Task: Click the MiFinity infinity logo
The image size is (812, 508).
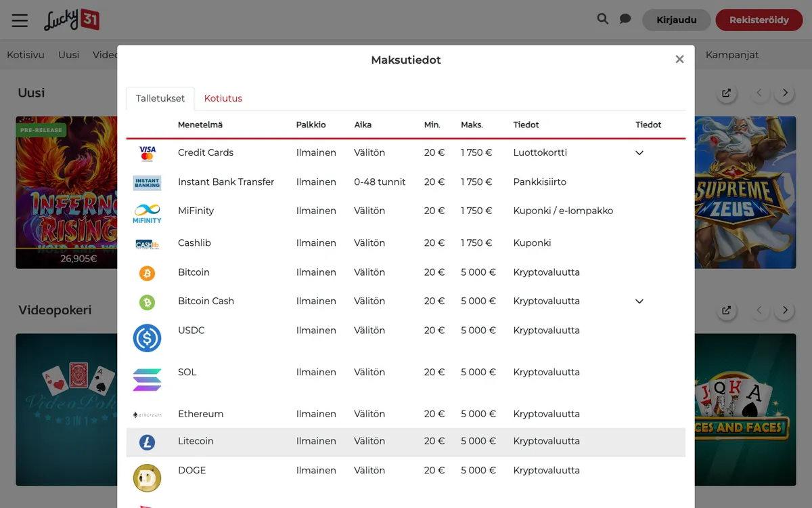Action: pos(147,213)
